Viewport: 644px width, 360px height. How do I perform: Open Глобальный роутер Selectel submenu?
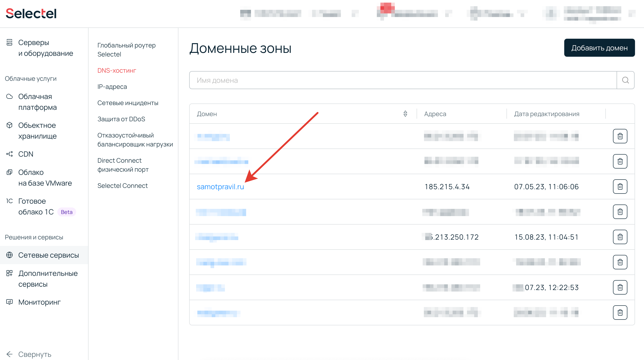tap(127, 49)
